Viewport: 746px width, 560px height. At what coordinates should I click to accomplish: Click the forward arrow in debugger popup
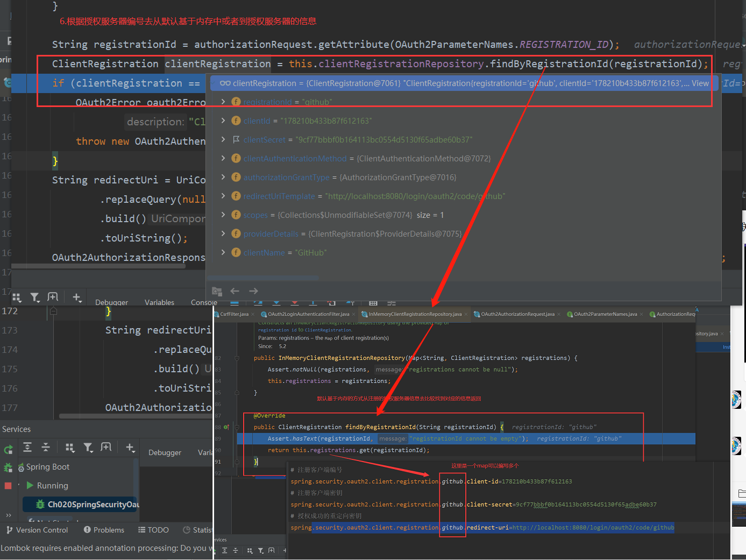(x=254, y=291)
